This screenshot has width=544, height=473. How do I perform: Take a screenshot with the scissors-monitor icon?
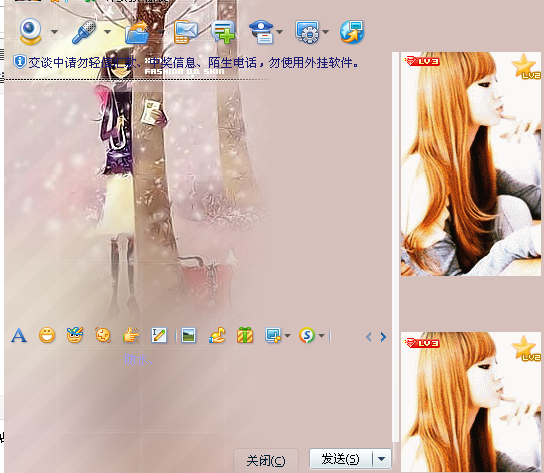click(273, 336)
